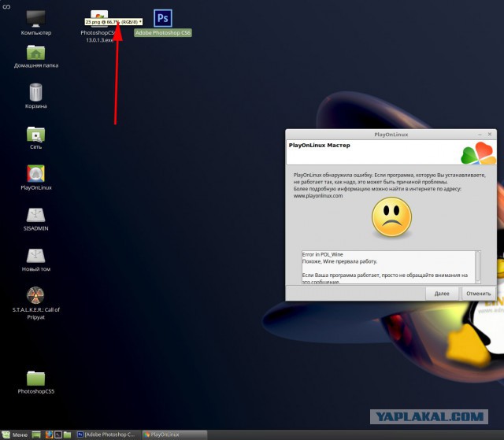Click the PlayOnLinux Мастер heading text
504x440 pixels.
[x=319, y=145]
